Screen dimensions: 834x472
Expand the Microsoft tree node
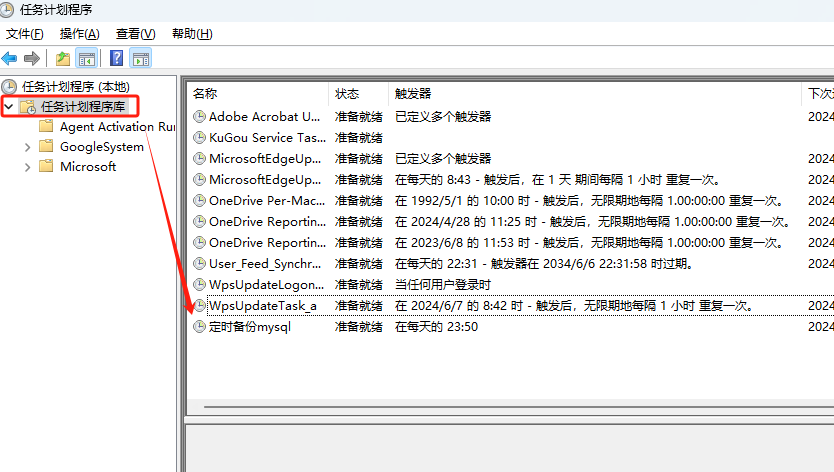coord(28,167)
